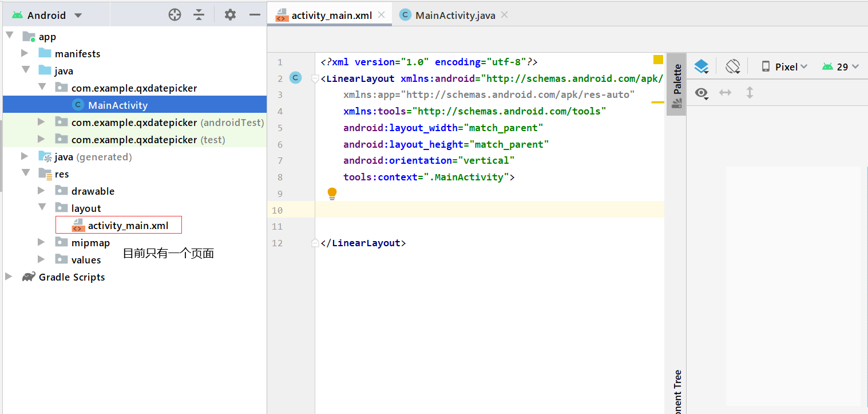
Task: Open the Pixel device dropdown
Action: click(784, 66)
